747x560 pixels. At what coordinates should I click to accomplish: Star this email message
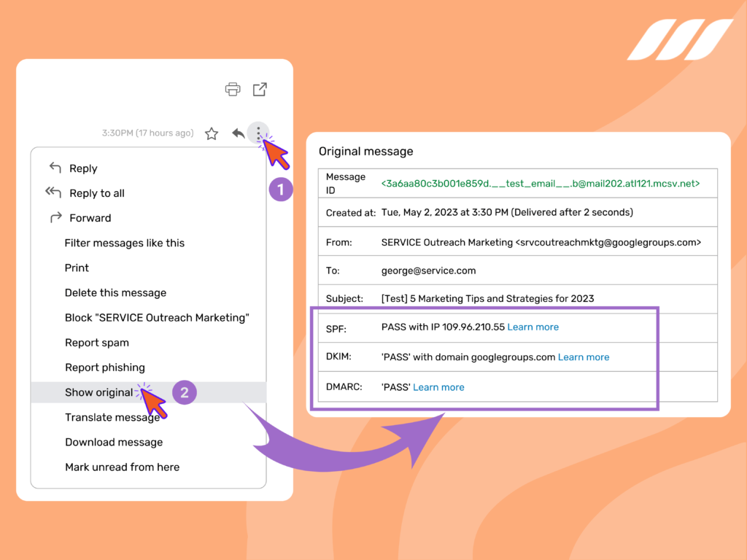(x=211, y=133)
